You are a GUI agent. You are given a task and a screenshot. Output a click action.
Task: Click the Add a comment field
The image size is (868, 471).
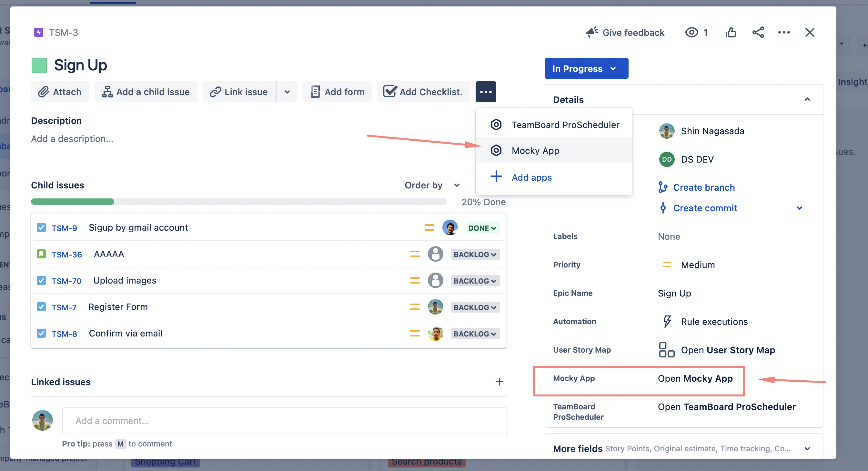coord(284,420)
